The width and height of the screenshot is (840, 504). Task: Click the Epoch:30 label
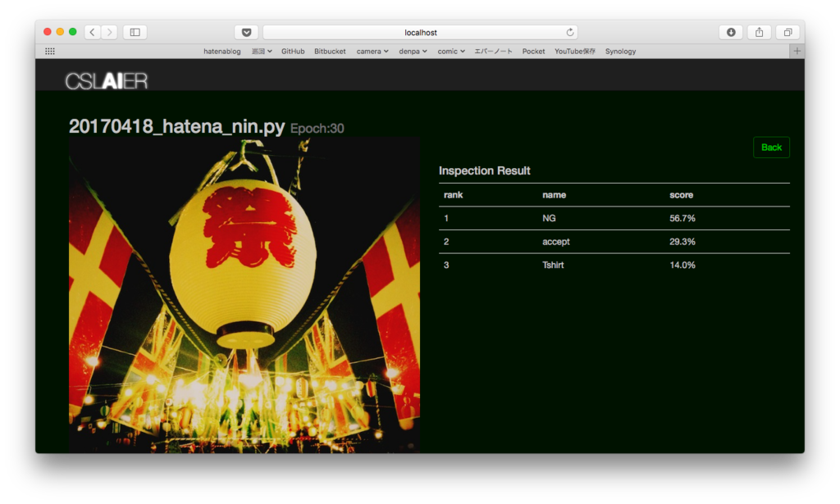317,129
